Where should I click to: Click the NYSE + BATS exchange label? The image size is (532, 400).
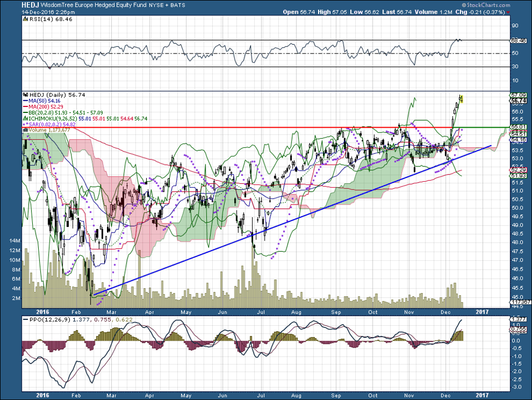[167, 5]
